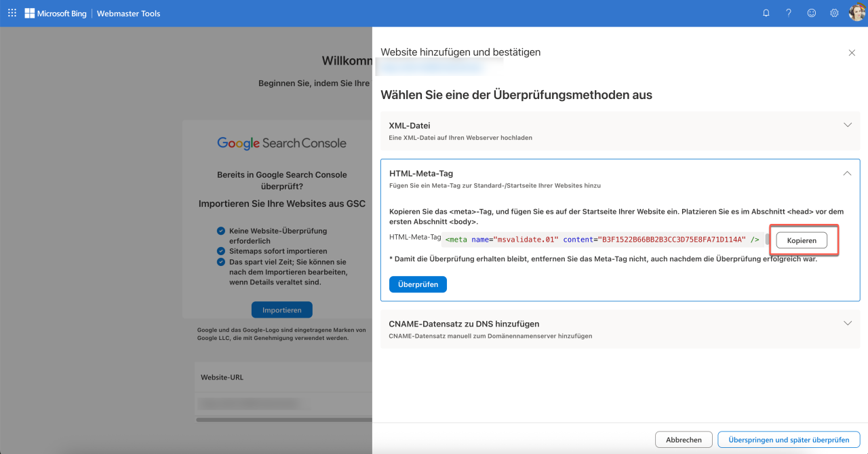Expand the CNAME-Datensatz zu DNS section

point(847,323)
